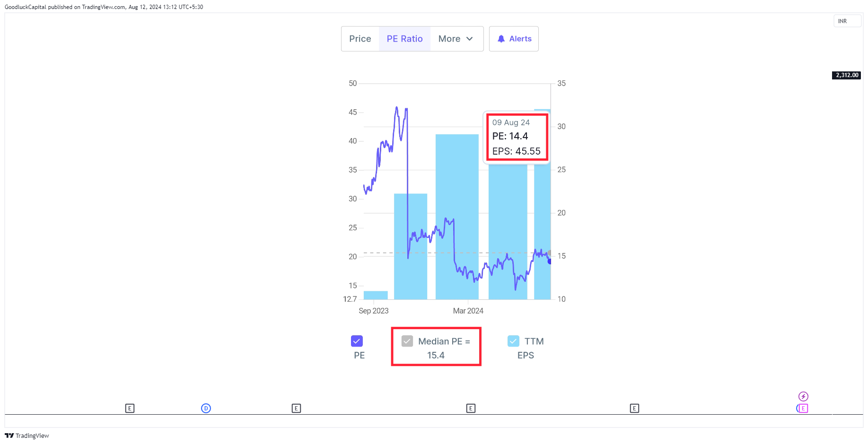Click the blue PE data point dot

coord(549,261)
